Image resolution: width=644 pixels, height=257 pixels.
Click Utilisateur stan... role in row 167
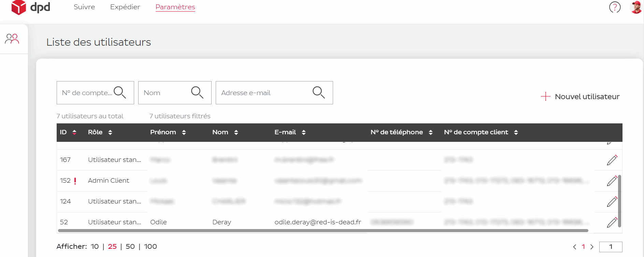click(x=114, y=160)
